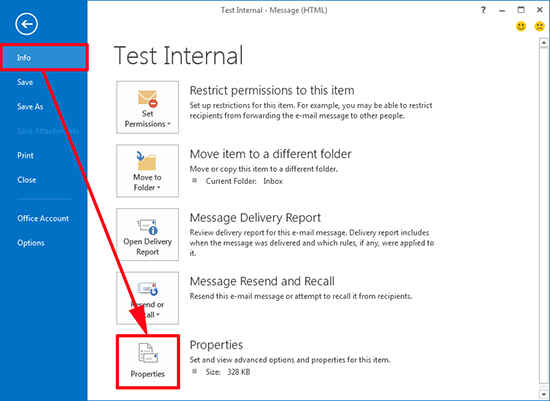550x401 pixels.
Task: Click the 'Size: 328 KB' text
Action: point(228,372)
